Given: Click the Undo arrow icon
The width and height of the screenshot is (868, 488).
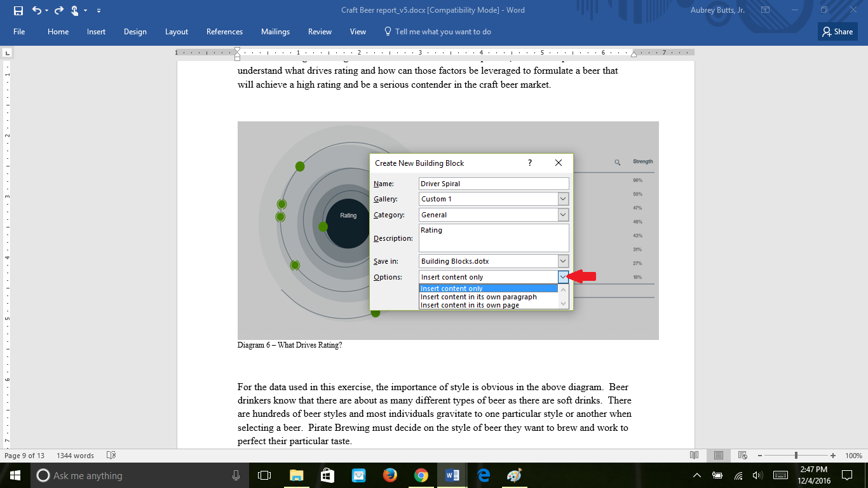Looking at the screenshot, I should tap(37, 10).
